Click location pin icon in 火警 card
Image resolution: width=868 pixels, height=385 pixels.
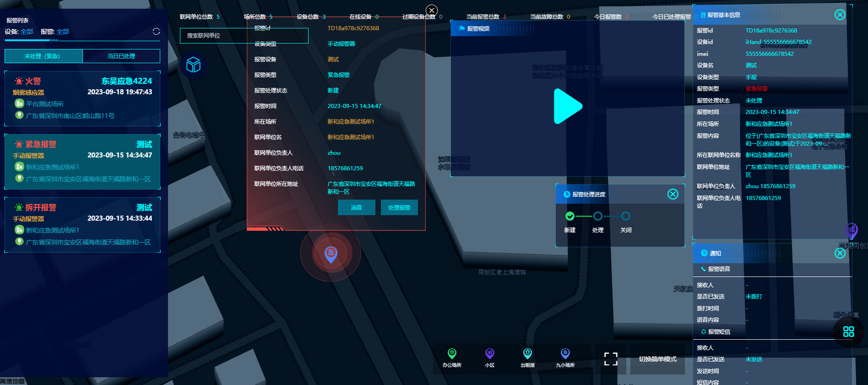19,115
